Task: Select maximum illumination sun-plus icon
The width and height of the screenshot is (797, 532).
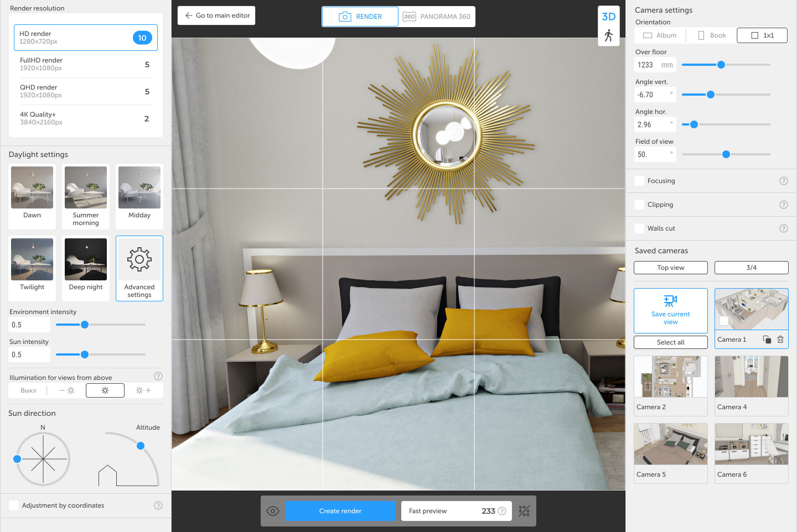Action: point(143,390)
